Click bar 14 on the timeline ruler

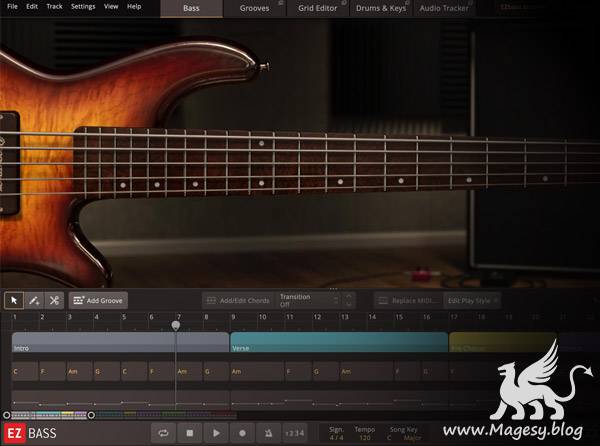372,317
